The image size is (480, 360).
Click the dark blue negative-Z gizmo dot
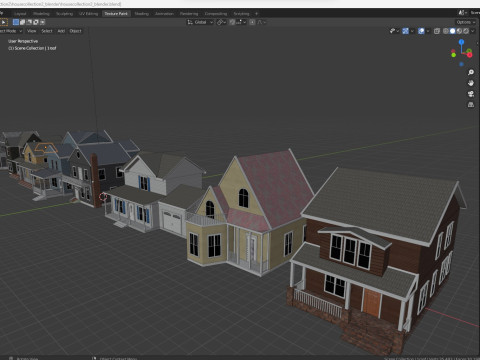pos(461,64)
